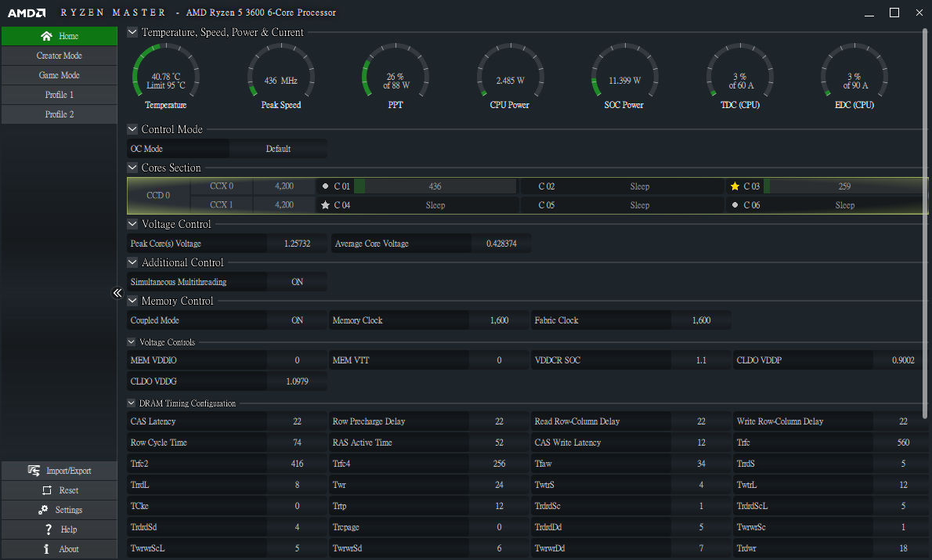The height and width of the screenshot is (560, 932).
Task: Open the Home tab
Action: (60, 36)
